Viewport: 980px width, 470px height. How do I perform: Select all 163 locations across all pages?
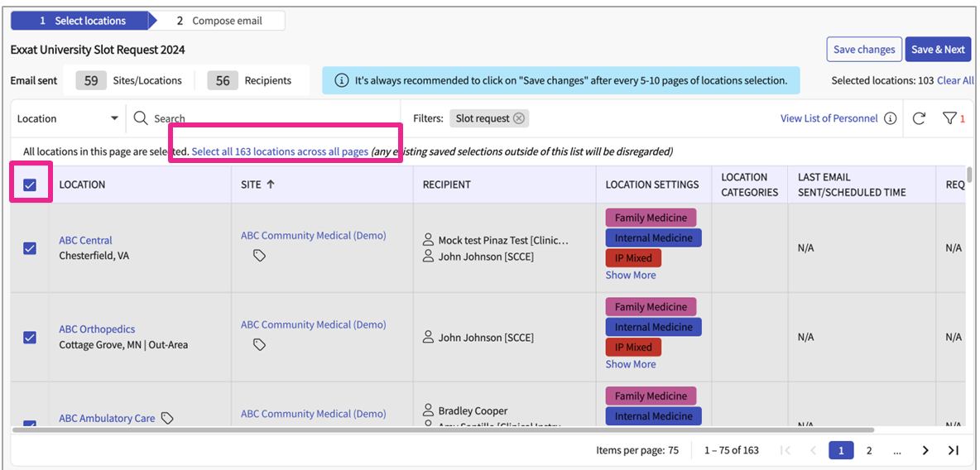coord(280,152)
